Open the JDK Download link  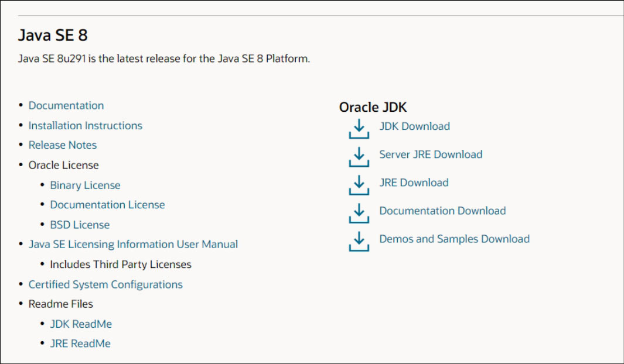point(414,126)
